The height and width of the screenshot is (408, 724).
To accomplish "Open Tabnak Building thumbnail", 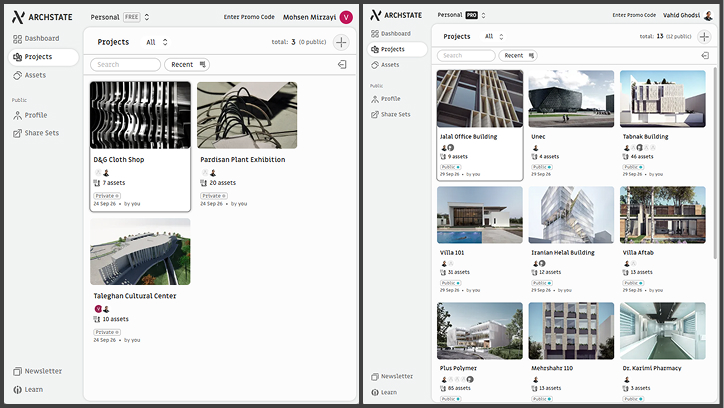I will tap(663, 99).
